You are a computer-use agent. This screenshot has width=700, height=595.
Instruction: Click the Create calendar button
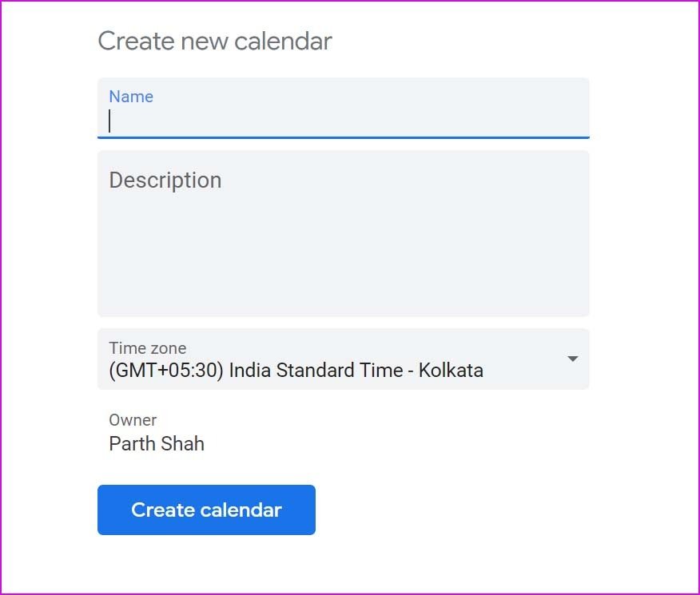(x=206, y=510)
